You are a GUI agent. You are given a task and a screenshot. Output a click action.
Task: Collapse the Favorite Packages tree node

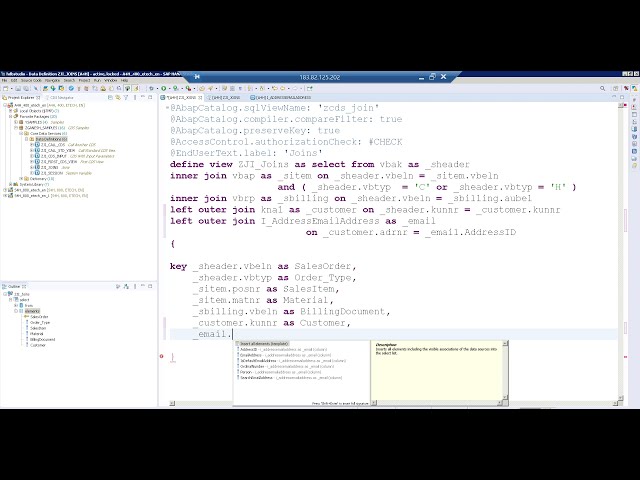11,116
